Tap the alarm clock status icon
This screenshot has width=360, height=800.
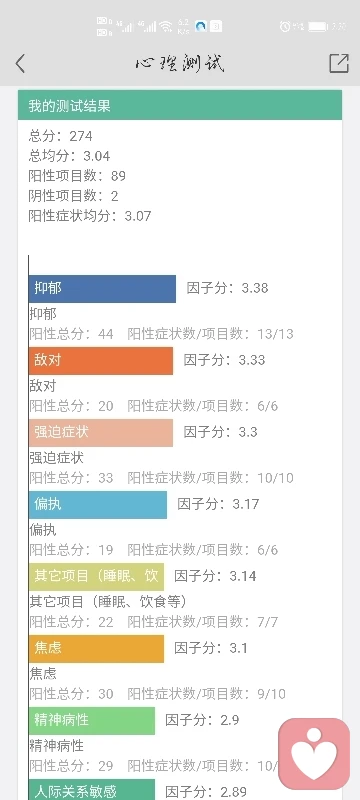pyautogui.click(x=285, y=27)
